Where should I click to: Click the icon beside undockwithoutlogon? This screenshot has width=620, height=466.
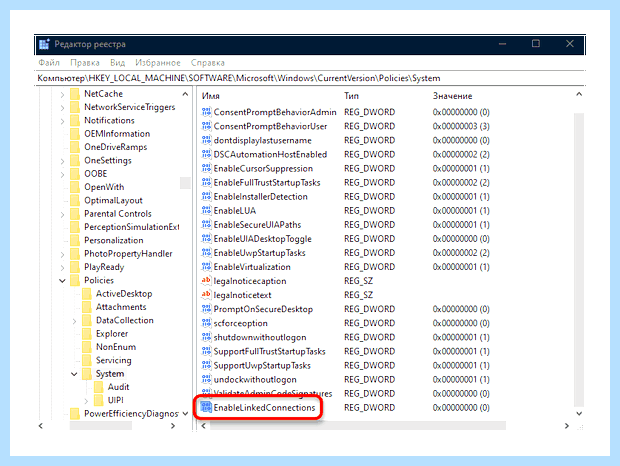206,379
